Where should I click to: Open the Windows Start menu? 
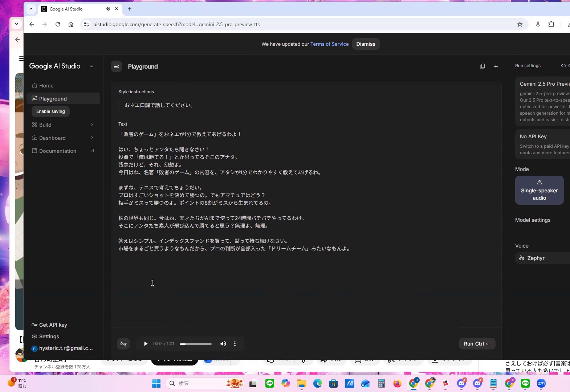(156, 383)
